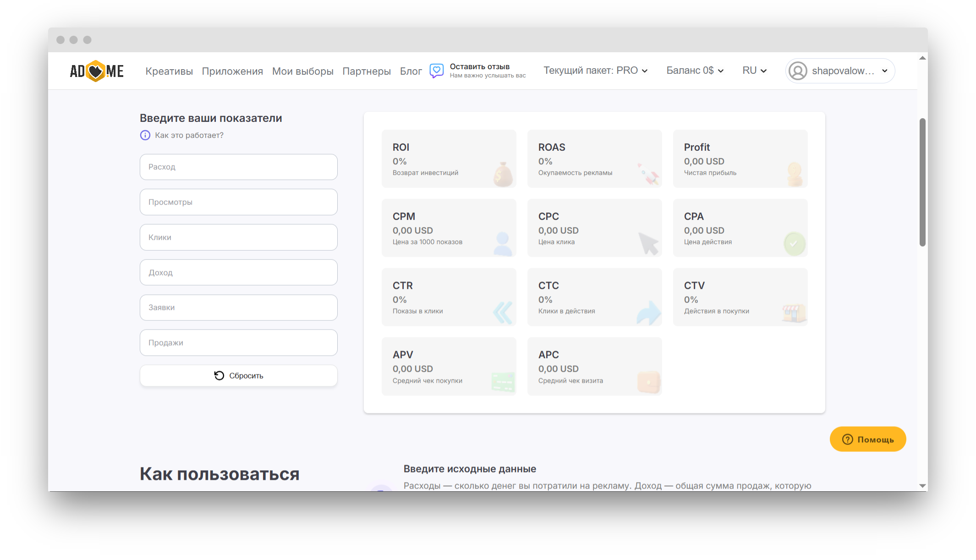Open the RU language dropdown
This screenshot has width=976, height=560.
point(754,71)
